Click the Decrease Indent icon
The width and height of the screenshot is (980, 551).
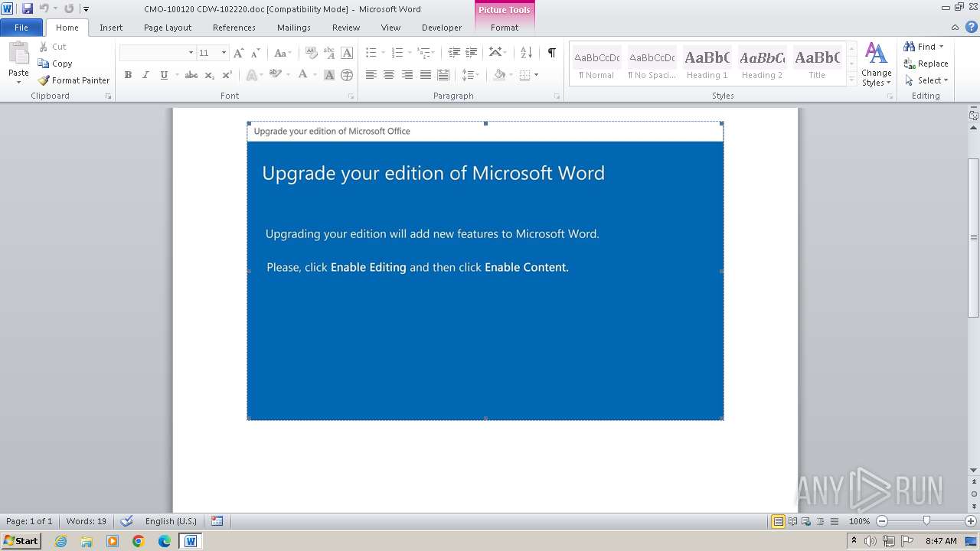(454, 53)
